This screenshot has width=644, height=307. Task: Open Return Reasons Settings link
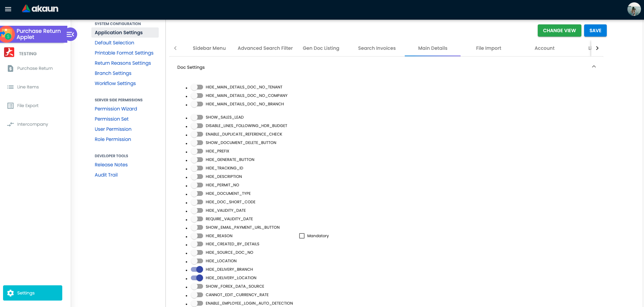(x=123, y=63)
